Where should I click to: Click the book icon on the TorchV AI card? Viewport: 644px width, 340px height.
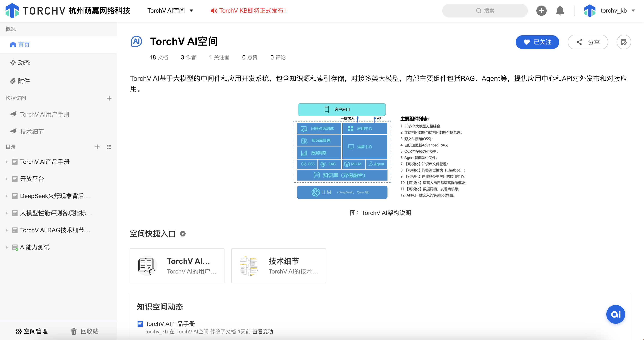tap(147, 266)
